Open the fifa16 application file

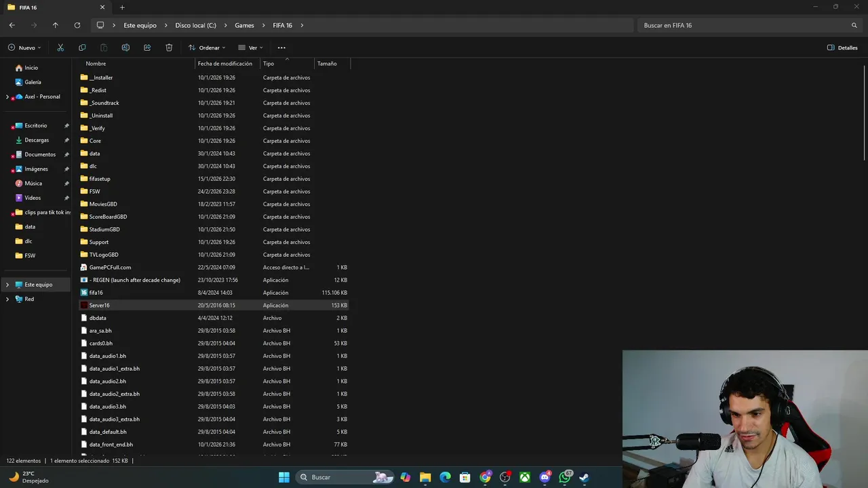point(96,293)
